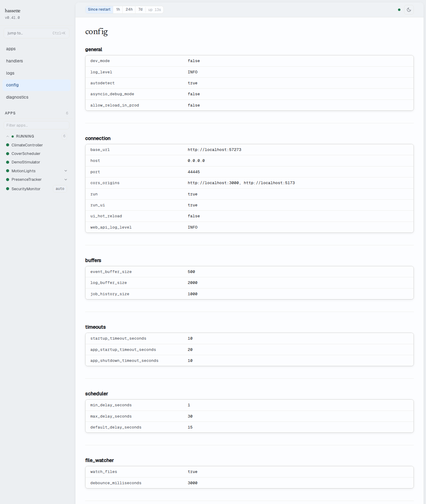This screenshot has height=504, width=426.
Task: Click the scheduler section heading
Action: point(97,394)
